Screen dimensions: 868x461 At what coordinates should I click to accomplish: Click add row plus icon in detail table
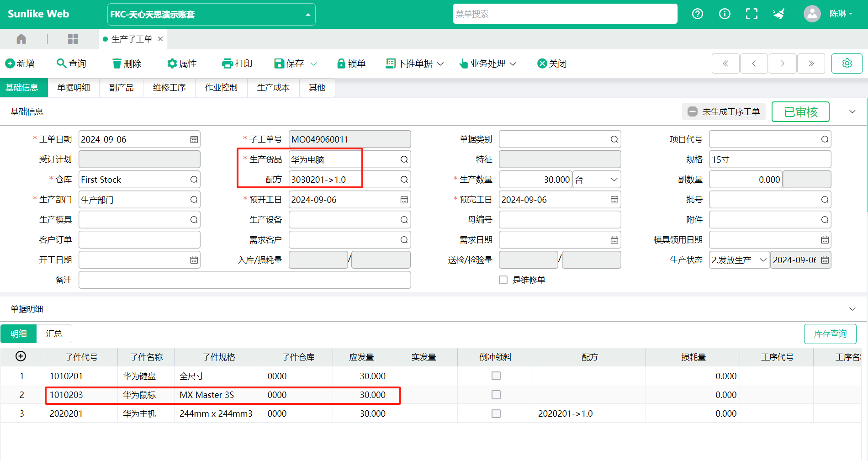pyautogui.click(x=21, y=356)
